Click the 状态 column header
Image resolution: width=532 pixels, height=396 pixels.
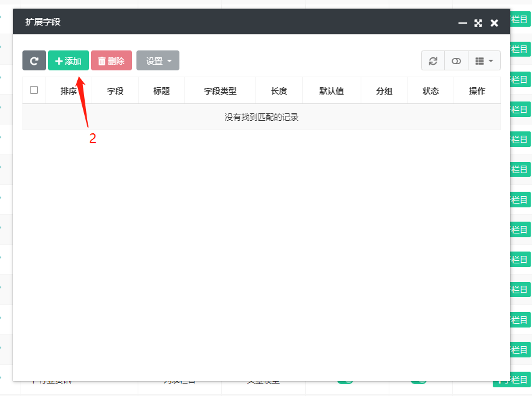(x=430, y=91)
